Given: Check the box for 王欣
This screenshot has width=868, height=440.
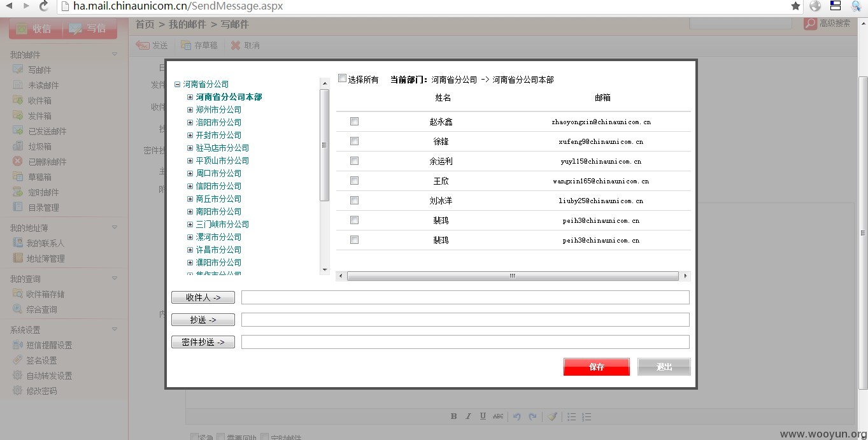Looking at the screenshot, I should tap(355, 180).
